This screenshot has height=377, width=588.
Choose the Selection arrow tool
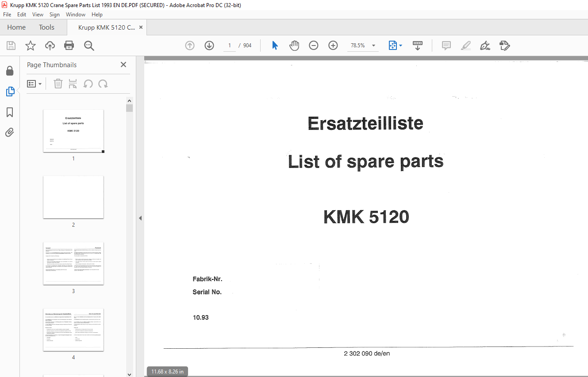point(275,46)
